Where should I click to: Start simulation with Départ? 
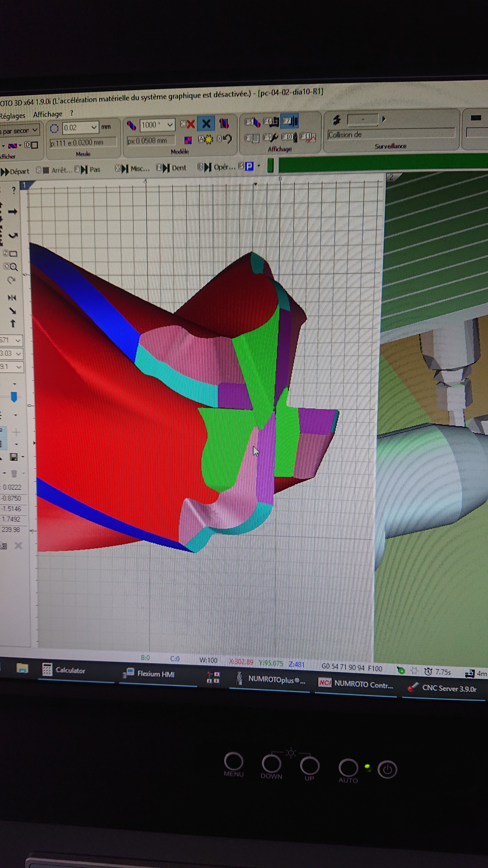pyautogui.click(x=15, y=172)
